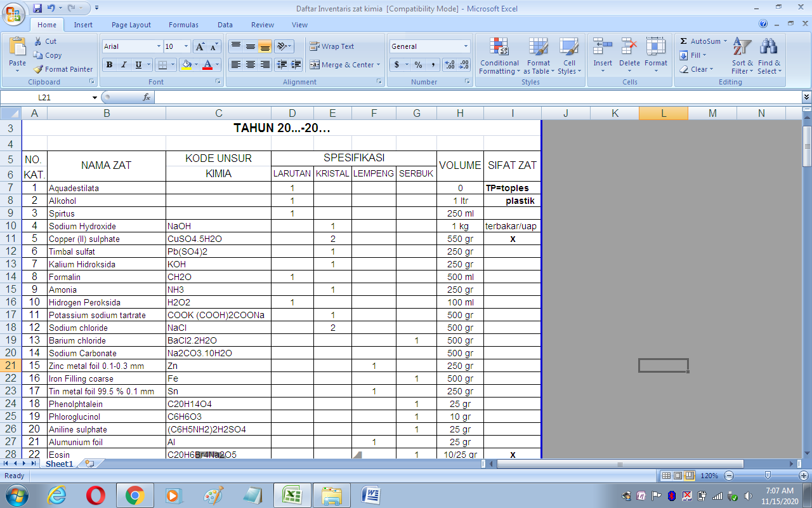Image resolution: width=812 pixels, height=508 pixels.
Task: Apply Percent Style number format
Action: 418,65
